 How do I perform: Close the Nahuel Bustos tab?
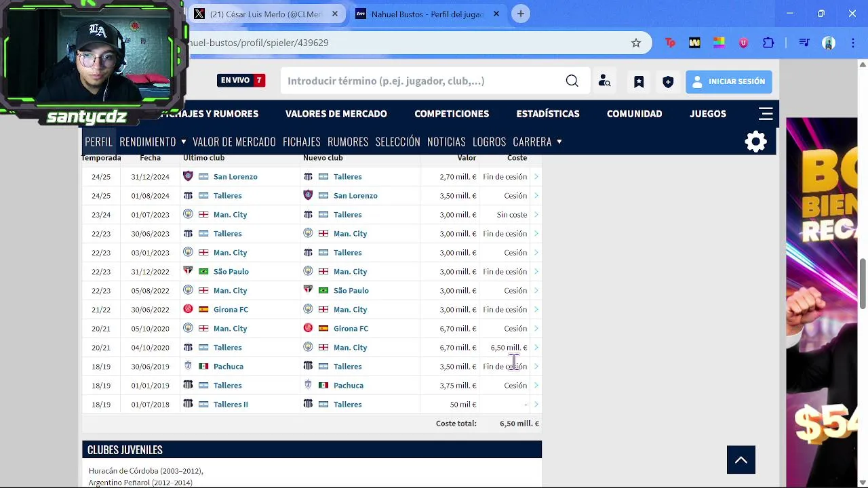(x=496, y=14)
